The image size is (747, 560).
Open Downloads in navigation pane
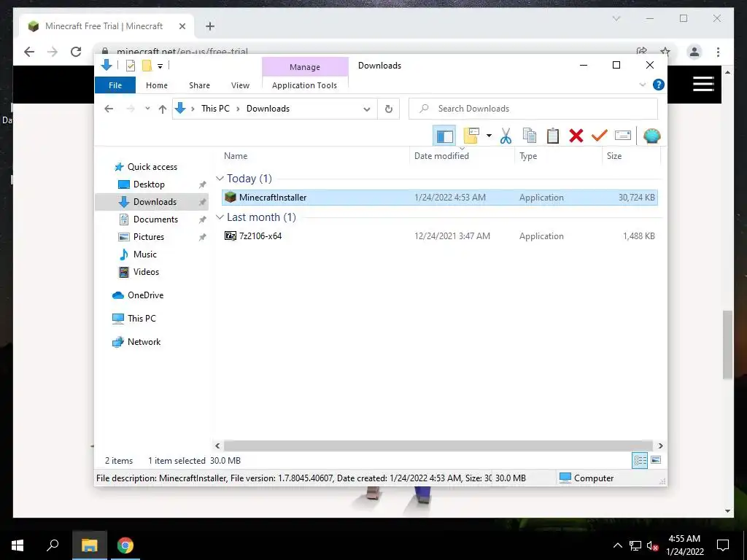click(155, 202)
